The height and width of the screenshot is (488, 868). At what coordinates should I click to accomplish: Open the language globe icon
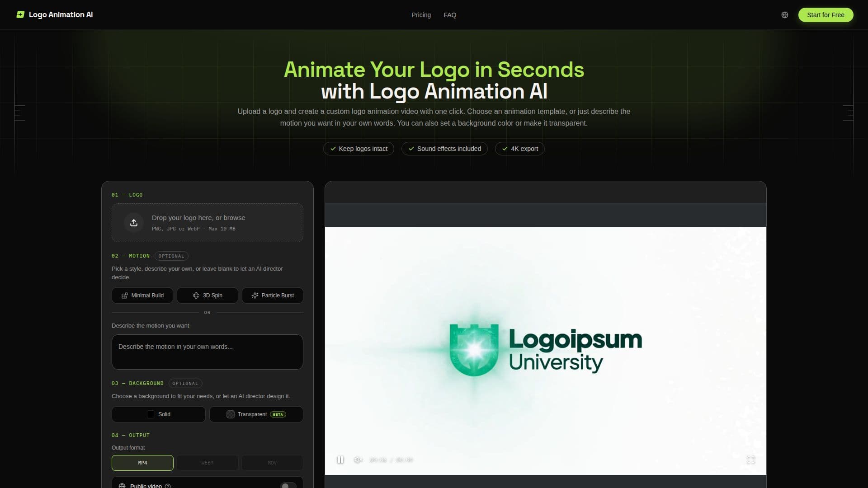pos(785,15)
